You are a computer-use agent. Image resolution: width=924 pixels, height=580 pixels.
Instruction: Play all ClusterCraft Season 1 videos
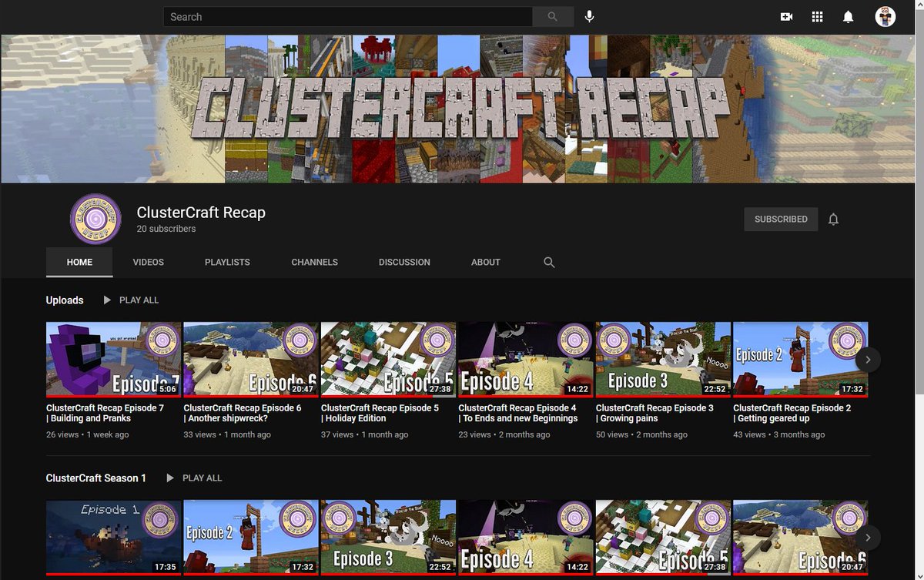pyautogui.click(x=194, y=478)
